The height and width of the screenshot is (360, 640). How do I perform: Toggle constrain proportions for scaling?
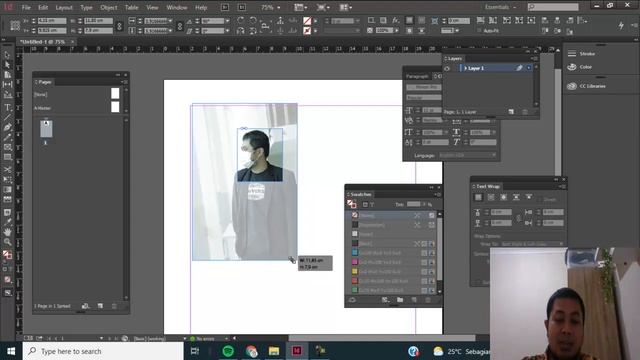[180, 26]
